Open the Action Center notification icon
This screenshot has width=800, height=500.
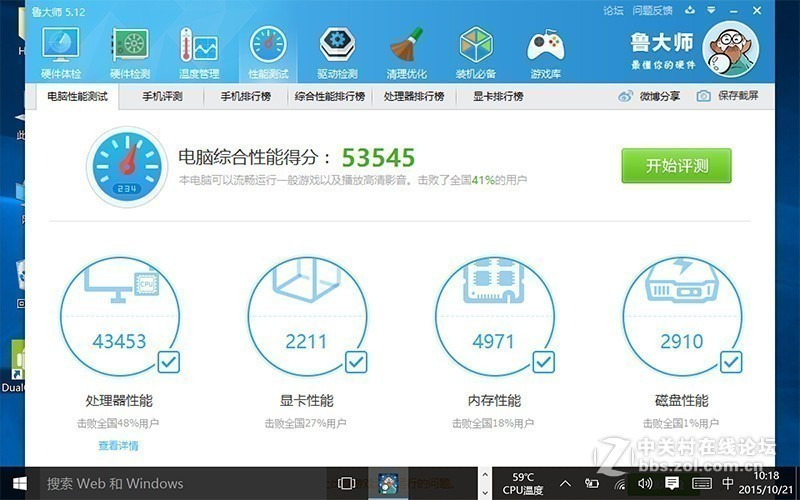(672, 483)
